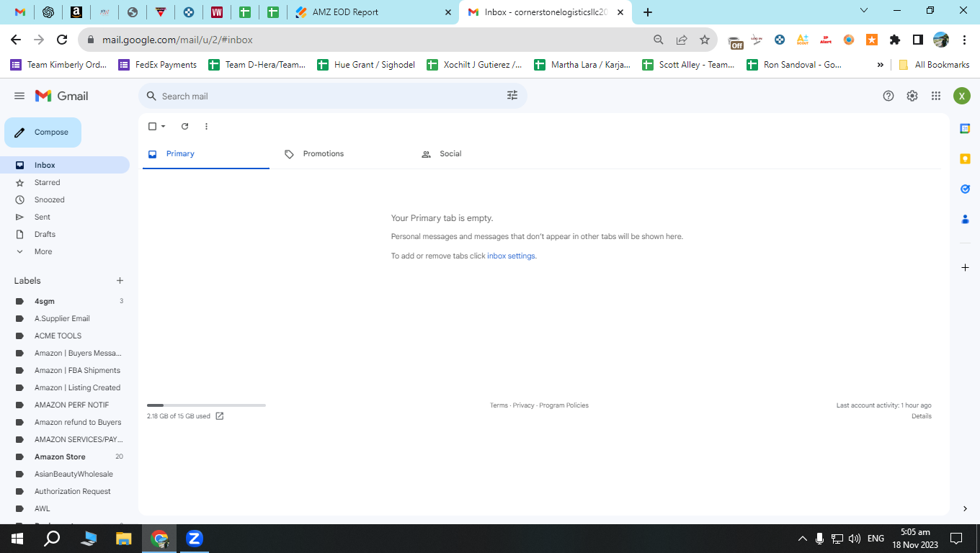The image size is (980, 553).
Task: Hide the side panel arrow
Action: coord(965,508)
